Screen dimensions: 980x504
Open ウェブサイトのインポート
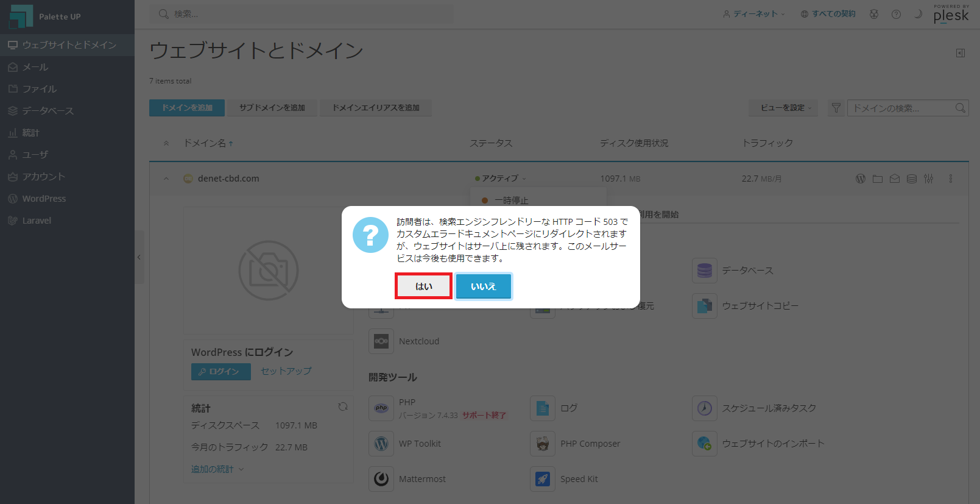[758, 444]
